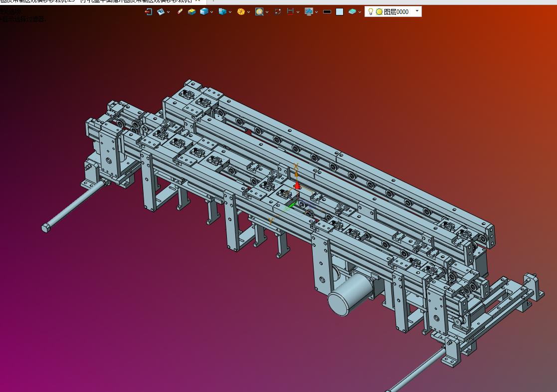Click the magnifier zoom icon
The image size is (557, 392).
259,12
